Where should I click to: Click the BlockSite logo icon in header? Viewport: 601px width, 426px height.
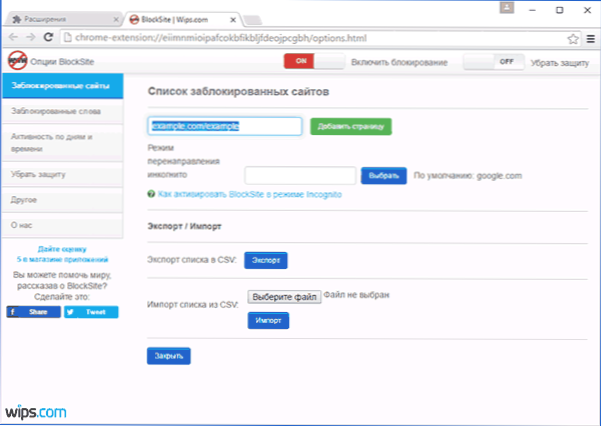click(17, 61)
